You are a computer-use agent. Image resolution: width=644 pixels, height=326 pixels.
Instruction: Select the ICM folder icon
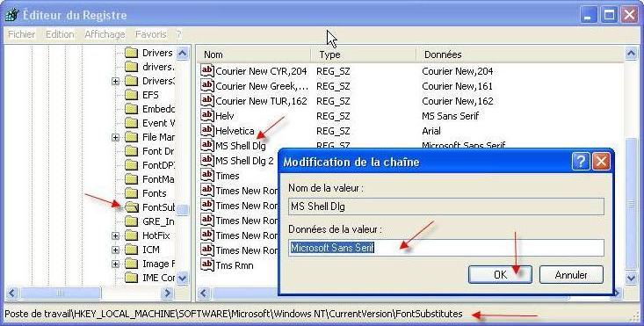coord(131,250)
